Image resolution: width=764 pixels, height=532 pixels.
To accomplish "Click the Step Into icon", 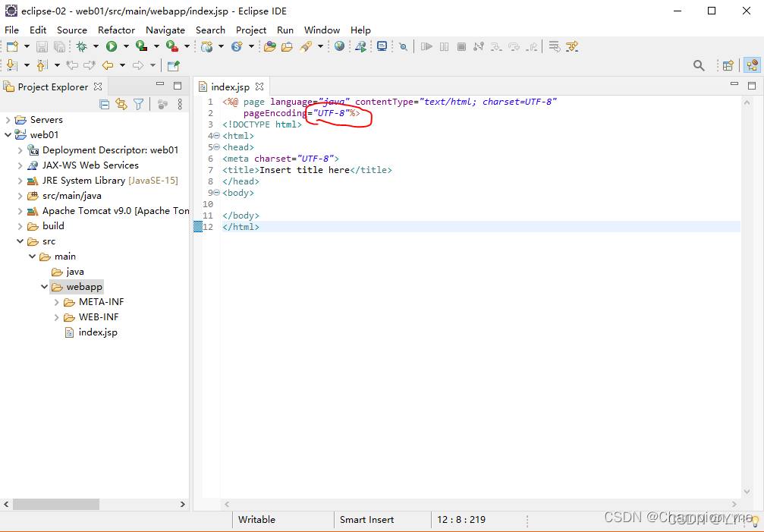I will [x=496, y=46].
